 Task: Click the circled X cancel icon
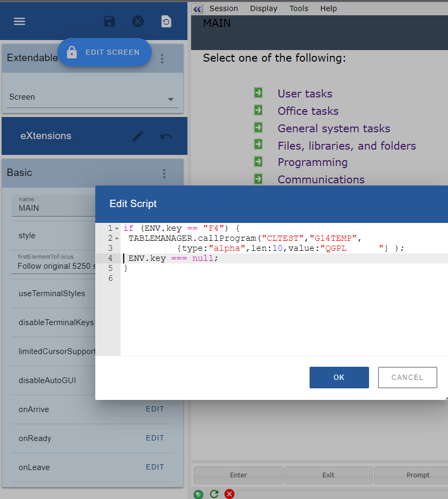137,22
